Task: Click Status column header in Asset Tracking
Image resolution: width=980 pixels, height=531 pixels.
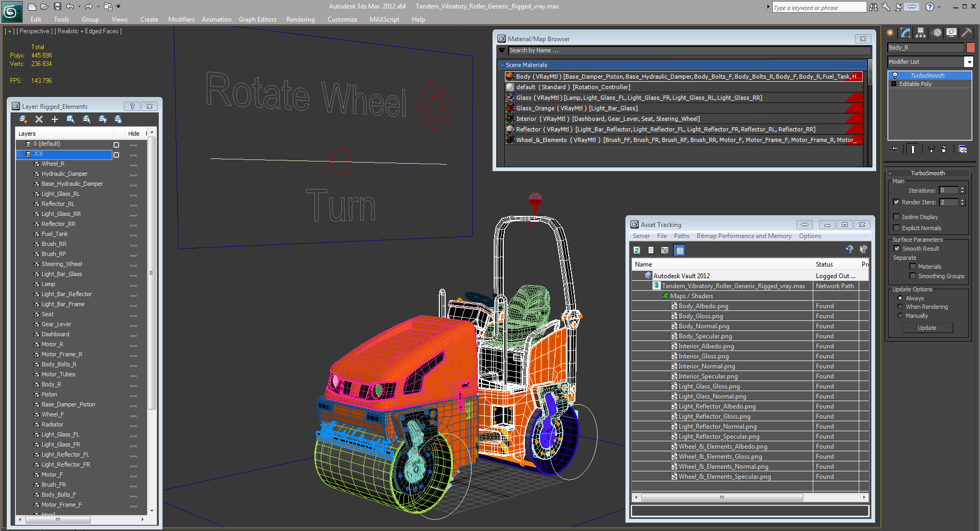Action: [835, 264]
